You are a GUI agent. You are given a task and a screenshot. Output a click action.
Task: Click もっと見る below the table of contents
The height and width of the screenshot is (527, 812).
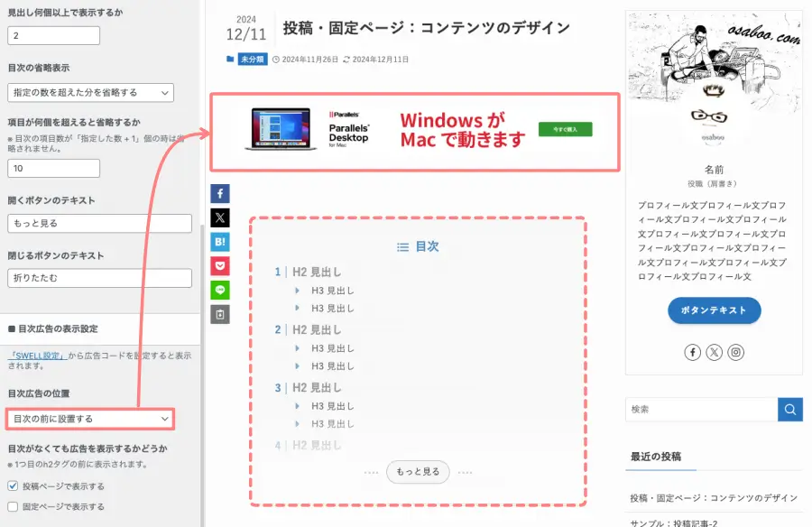(x=418, y=471)
